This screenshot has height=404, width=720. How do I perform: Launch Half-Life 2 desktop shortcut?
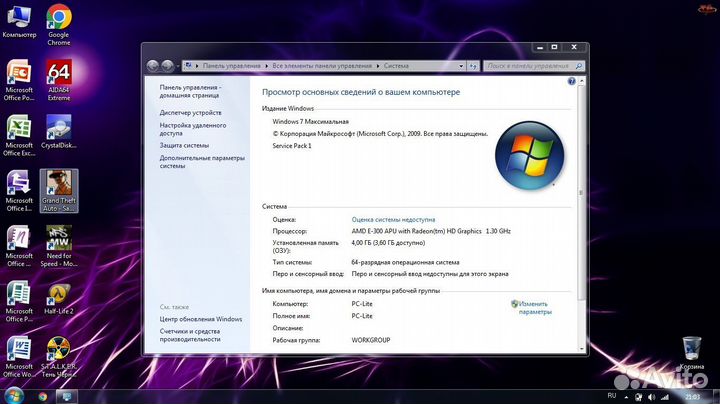pos(59,298)
